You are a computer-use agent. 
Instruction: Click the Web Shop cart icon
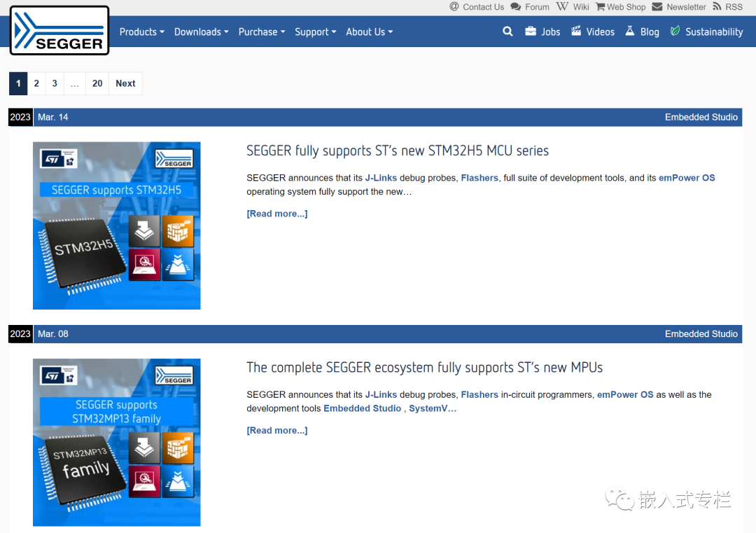pos(601,7)
